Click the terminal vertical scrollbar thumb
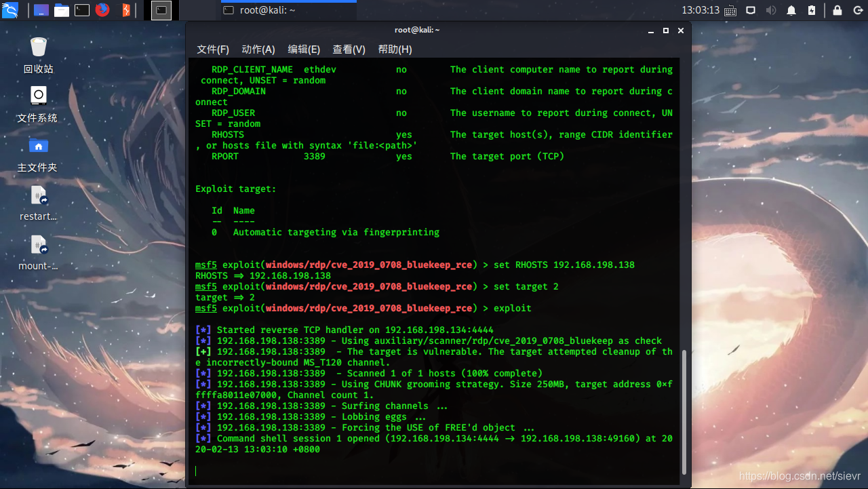Viewport: 868px width, 489px height. click(x=684, y=412)
